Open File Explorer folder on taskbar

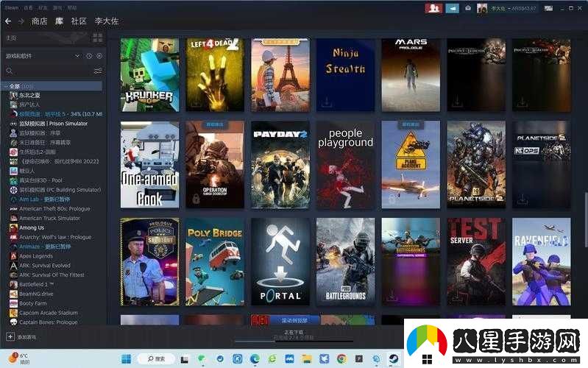point(307,359)
